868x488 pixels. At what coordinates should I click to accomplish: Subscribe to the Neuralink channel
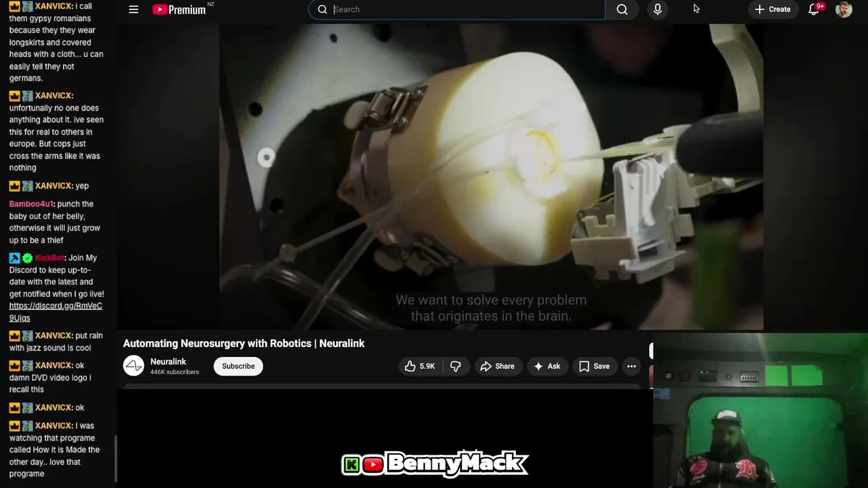point(238,366)
